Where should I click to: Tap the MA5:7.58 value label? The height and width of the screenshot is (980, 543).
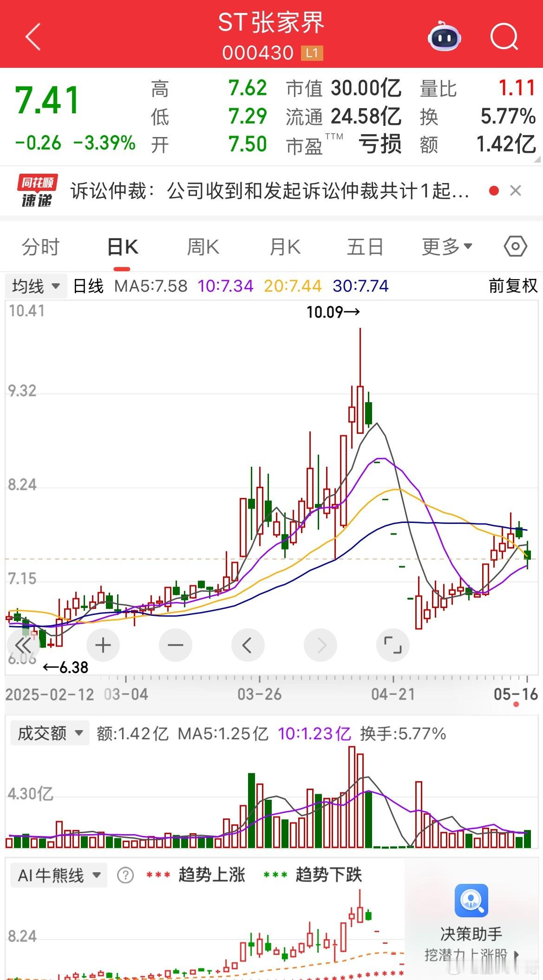click(151, 286)
